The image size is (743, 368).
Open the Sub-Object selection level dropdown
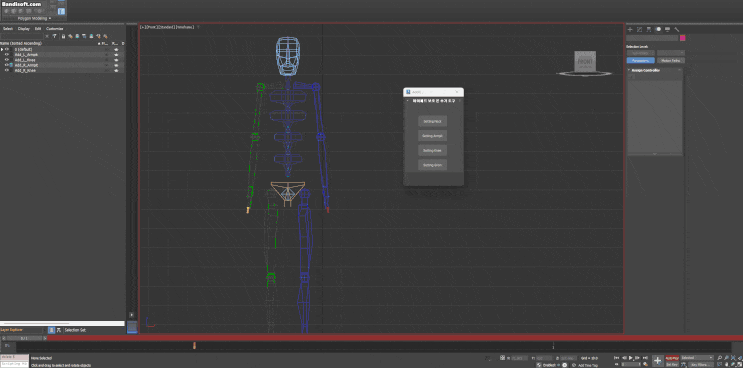click(641, 53)
